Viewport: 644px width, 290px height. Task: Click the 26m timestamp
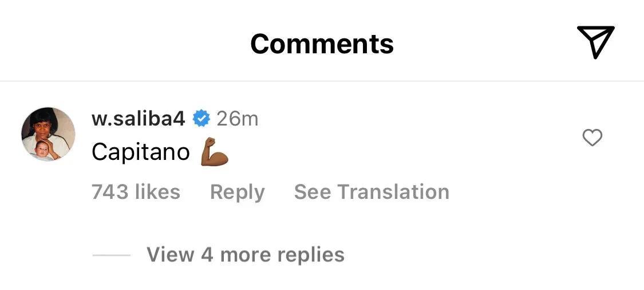pos(237,119)
